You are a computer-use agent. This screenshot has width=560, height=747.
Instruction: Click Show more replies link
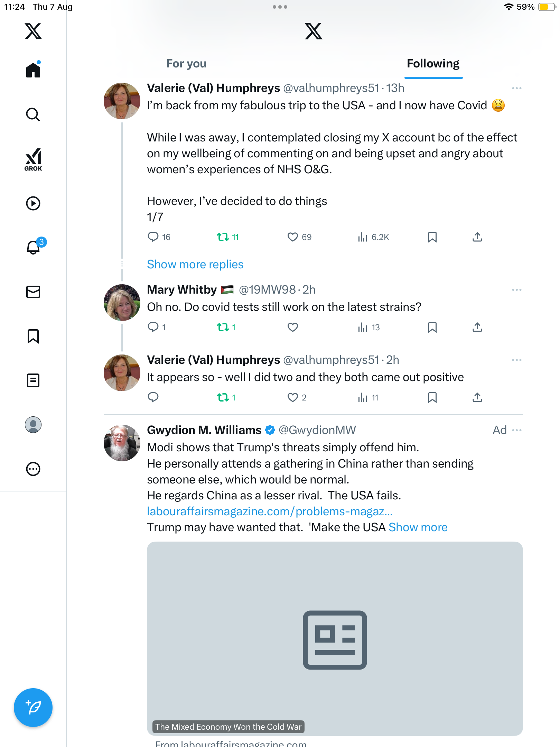click(x=195, y=264)
